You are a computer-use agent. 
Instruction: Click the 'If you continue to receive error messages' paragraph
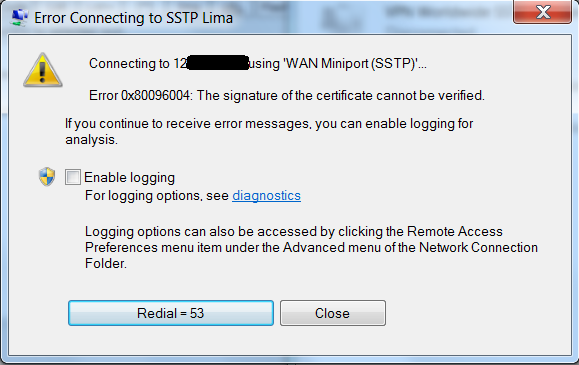click(x=269, y=131)
